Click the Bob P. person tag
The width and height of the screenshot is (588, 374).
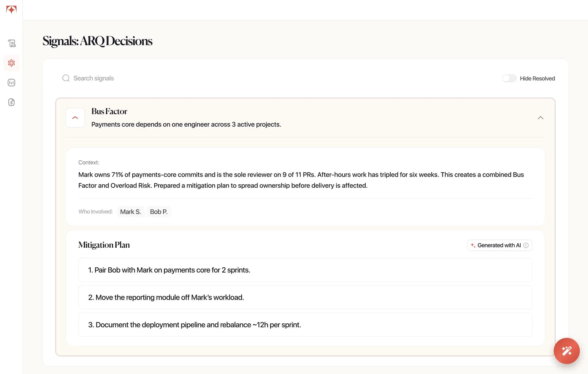[x=159, y=212]
